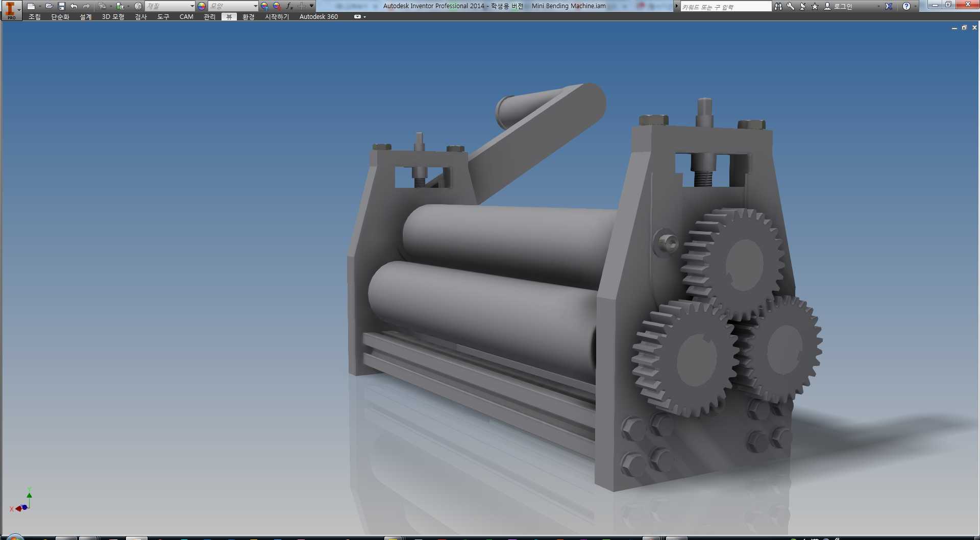
Task: Click the 로그인 sign-in button
Action: pyautogui.click(x=838, y=6)
